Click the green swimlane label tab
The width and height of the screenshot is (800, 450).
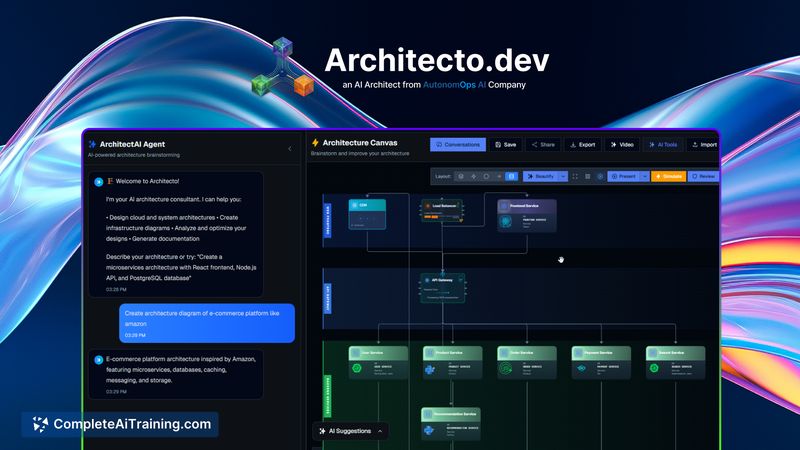328,397
